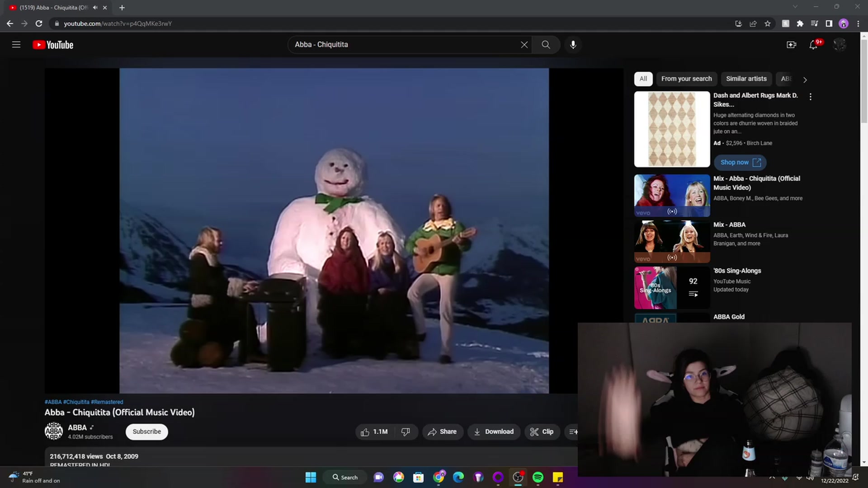Start voice search with the microphone icon
Image resolution: width=868 pixels, height=488 pixels.
point(573,45)
